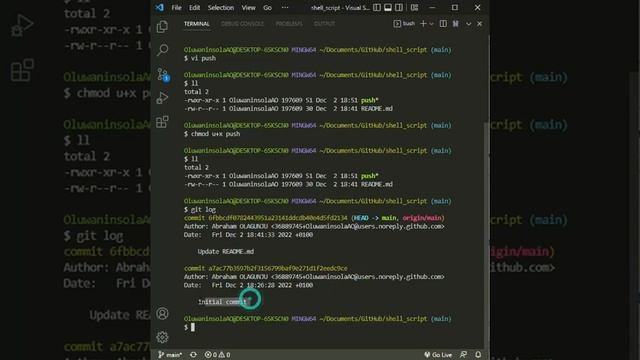The image size is (640, 360).
Task: Click the main* branch in status bar
Action: point(170,355)
